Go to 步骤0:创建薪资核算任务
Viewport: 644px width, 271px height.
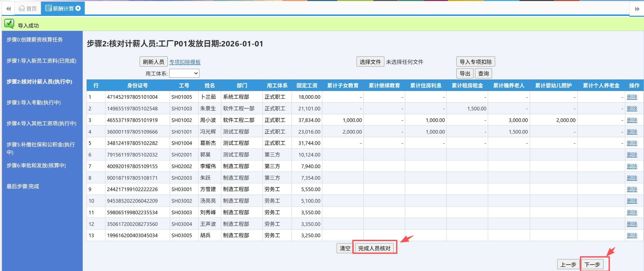tap(35, 39)
